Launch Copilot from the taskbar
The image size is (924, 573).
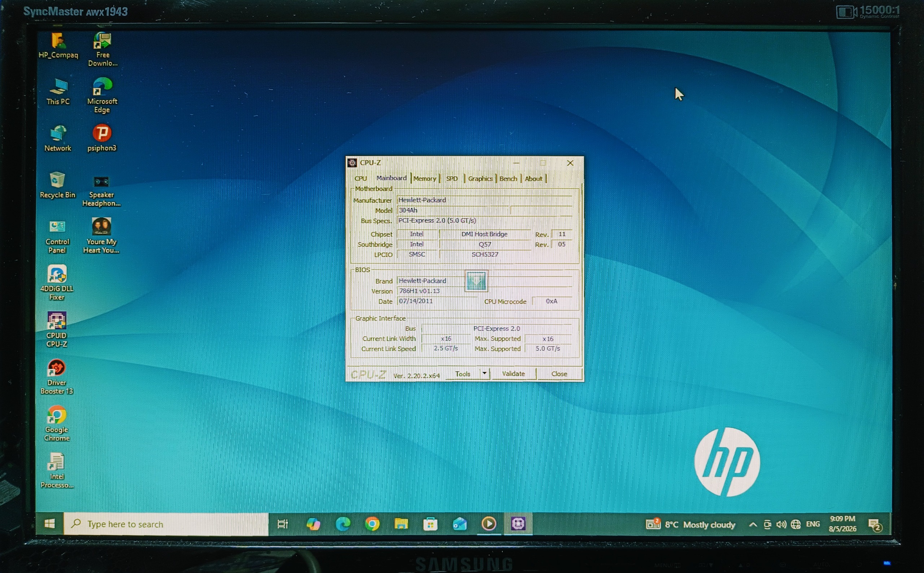313,524
